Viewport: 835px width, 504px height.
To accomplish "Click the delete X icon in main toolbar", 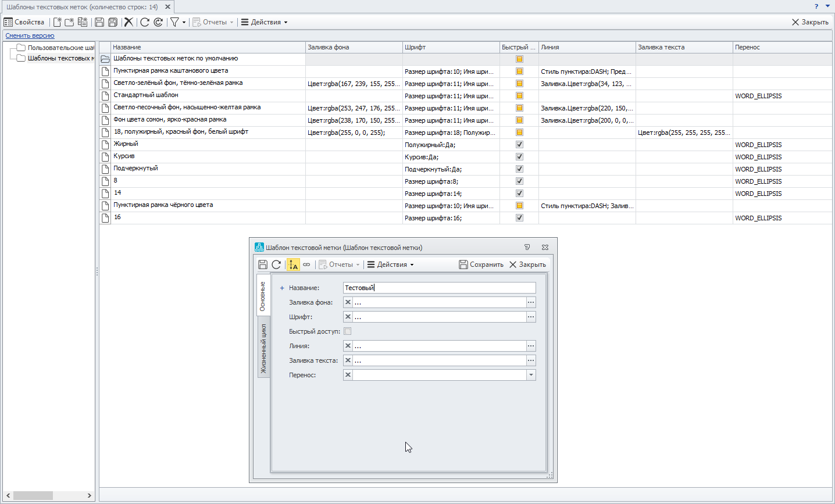I will pyautogui.click(x=129, y=22).
